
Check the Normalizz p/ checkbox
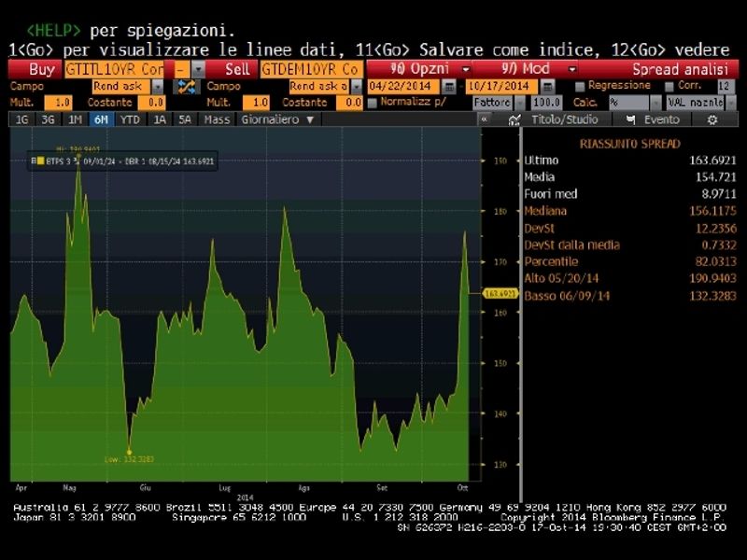pos(373,103)
